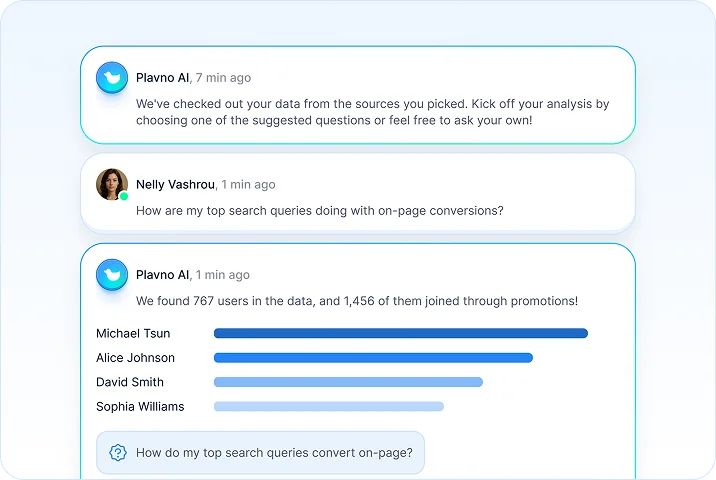Click the Plavno AI bird avatar in first message
Image resolution: width=716 pixels, height=480 pixels.
pyautogui.click(x=112, y=77)
